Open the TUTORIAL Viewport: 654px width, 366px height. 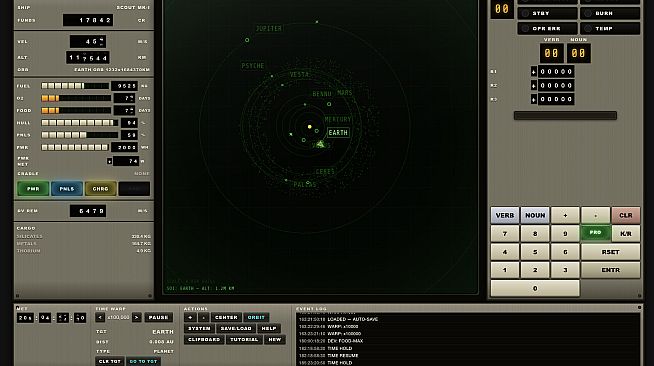coord(244,339)
